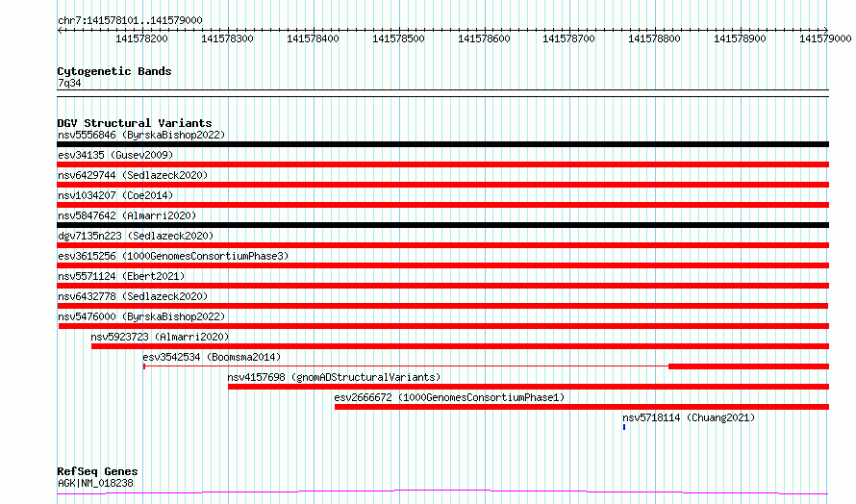The height and width of the screenshot is (504, 856).
Task: Click nsv1034207 (Coe2014) variant label
Action: click(x=115, y=195)
